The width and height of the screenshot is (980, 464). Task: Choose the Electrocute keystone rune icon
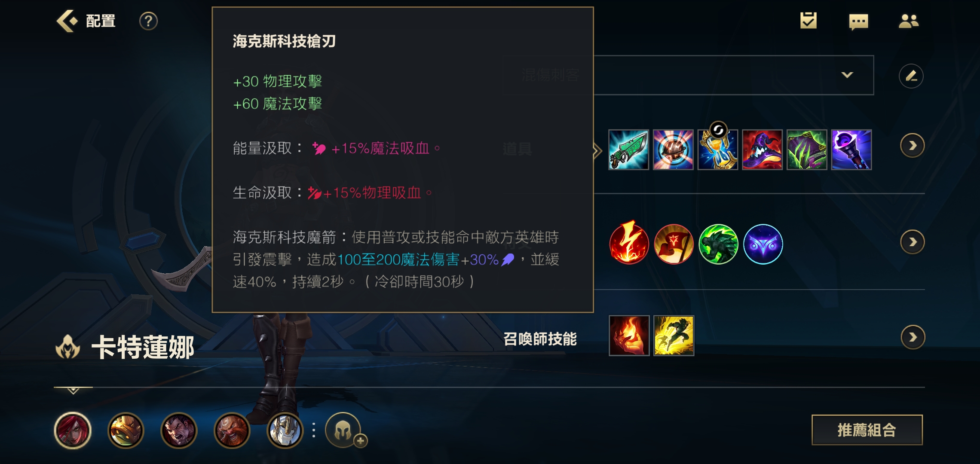(x=629, y=244)
